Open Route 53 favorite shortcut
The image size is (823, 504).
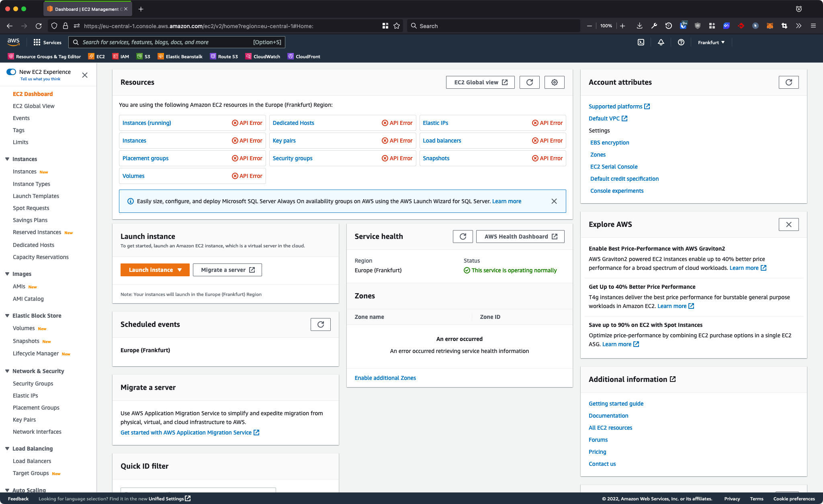click(x=224, y=57)
